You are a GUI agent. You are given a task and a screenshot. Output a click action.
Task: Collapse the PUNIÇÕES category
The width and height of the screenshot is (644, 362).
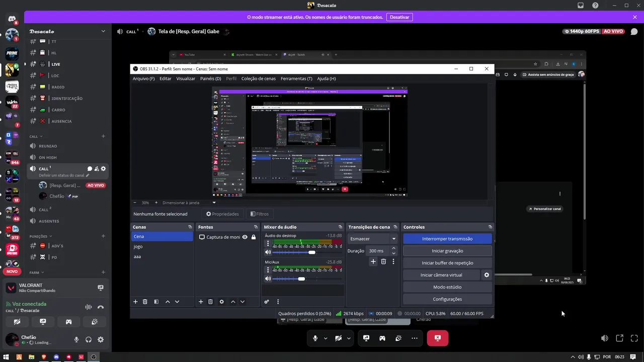coord(40,236)
